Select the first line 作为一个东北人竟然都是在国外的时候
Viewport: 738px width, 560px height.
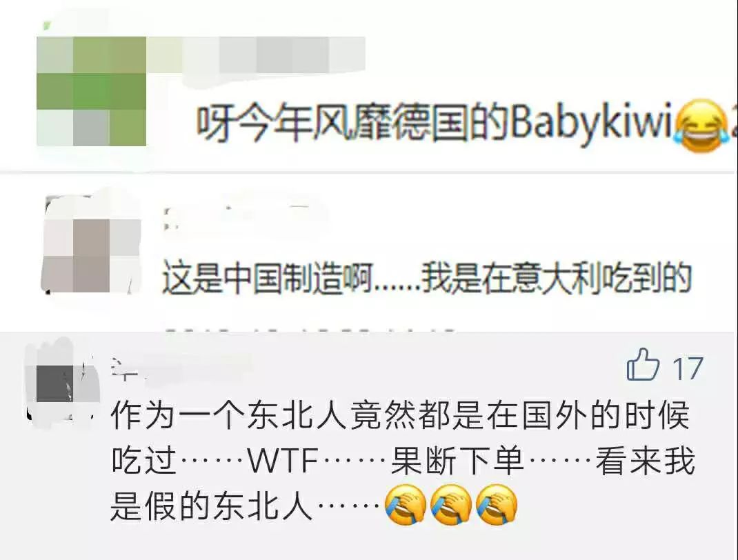(x=400, y=415)
